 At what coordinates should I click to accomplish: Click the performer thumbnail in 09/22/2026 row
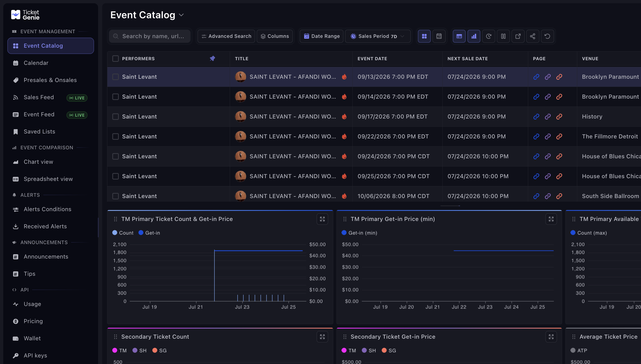coord(241,136)
